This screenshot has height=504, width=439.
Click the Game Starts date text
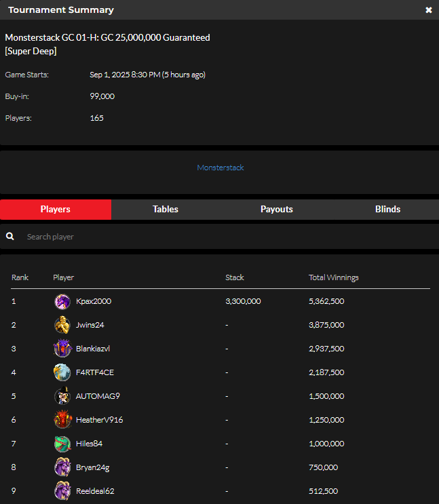coord(148,75)
